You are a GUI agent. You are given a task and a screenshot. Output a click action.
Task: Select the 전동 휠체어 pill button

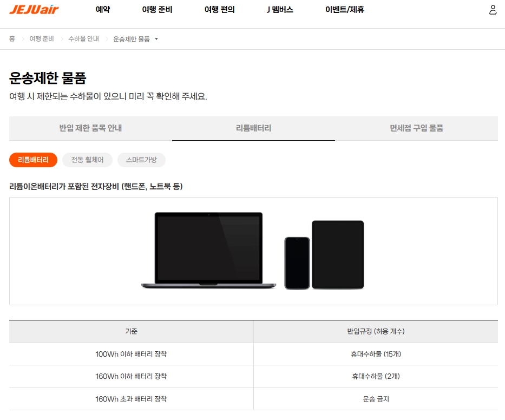point(87,160)
